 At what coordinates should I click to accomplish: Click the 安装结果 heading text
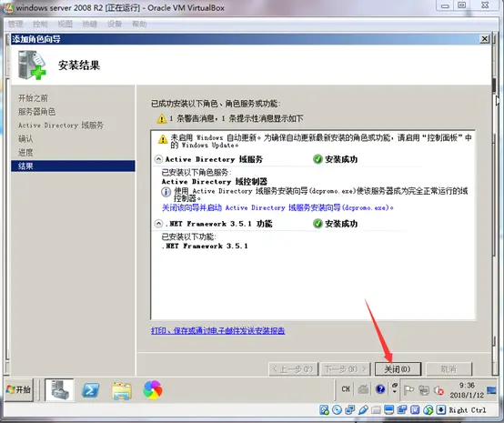click(79, 65)
